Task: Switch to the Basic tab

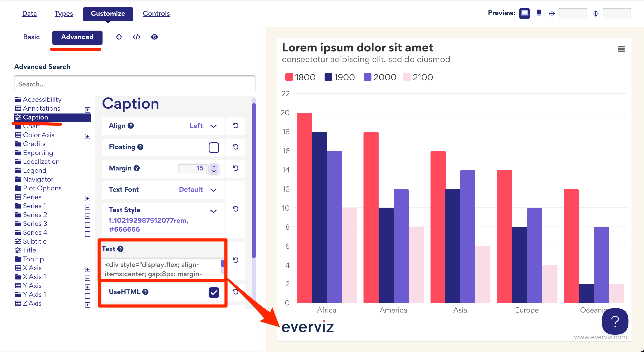Action: (31, 37)
